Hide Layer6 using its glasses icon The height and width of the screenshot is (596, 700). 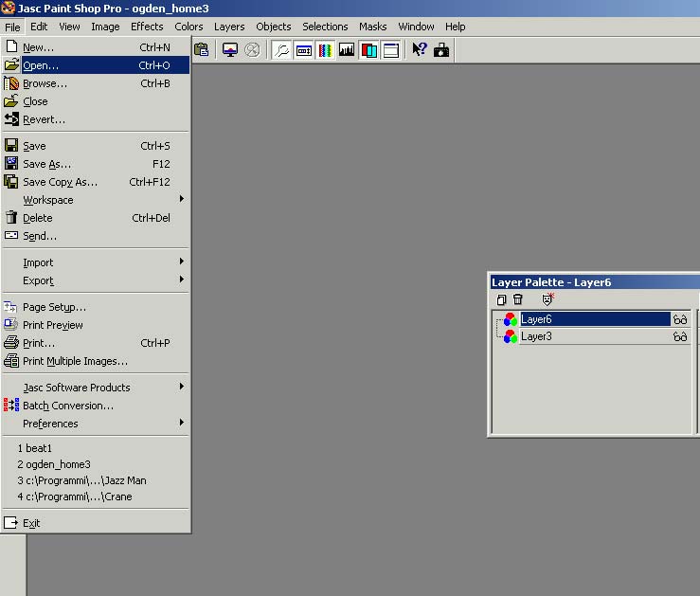680,319
